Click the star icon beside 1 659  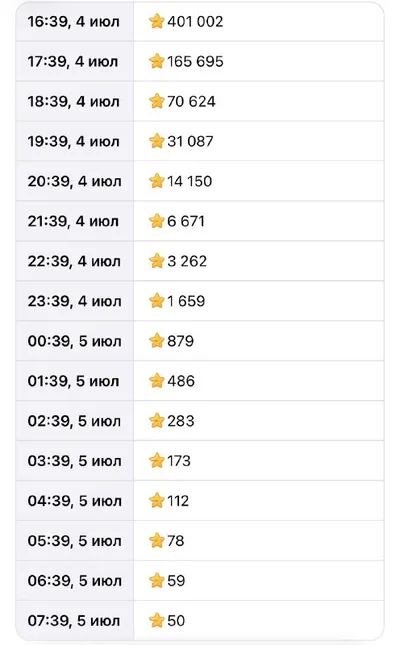pos(156,301)
